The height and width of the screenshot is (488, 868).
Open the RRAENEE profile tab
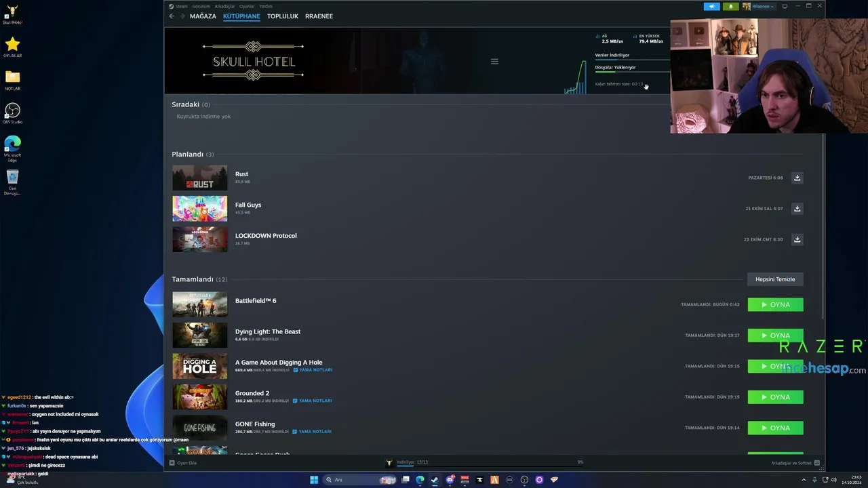click(x=319, y=16)
